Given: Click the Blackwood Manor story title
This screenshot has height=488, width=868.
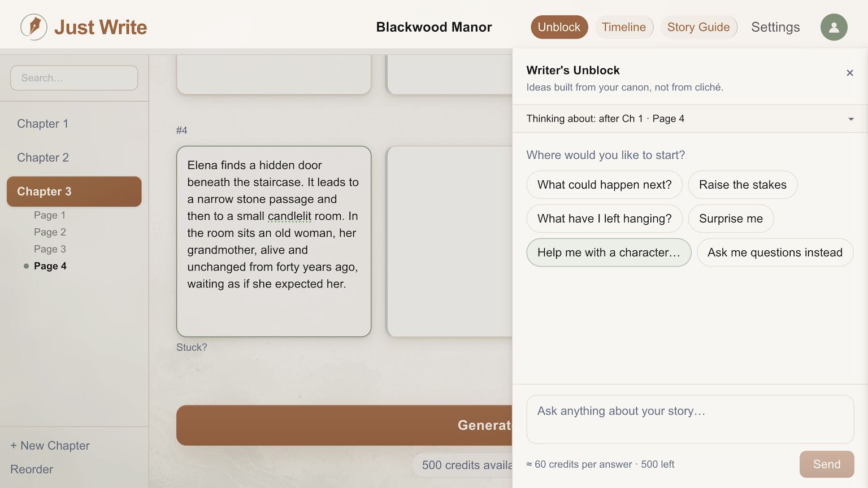Looking at the screenshot, I should tap(434, 27).
